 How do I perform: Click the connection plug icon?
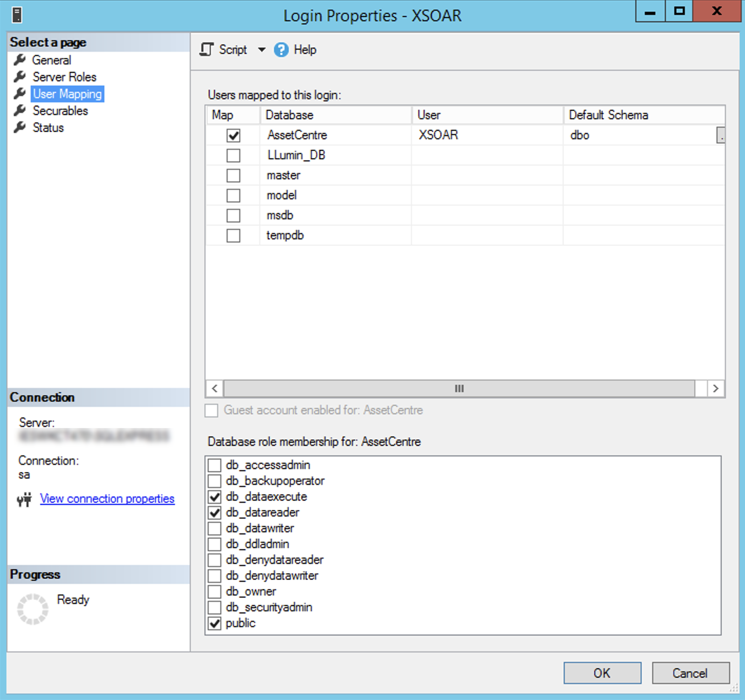click(x=24, y=499)
